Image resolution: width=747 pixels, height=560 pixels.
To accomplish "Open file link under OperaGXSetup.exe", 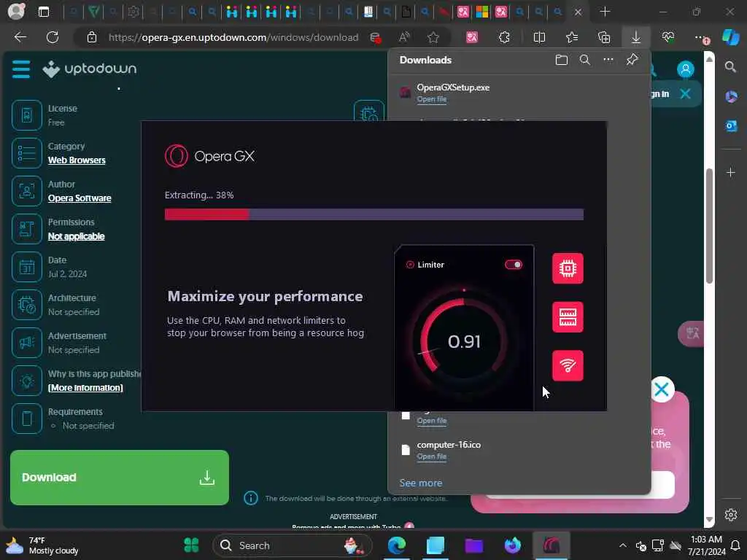I will pos(432,99).
